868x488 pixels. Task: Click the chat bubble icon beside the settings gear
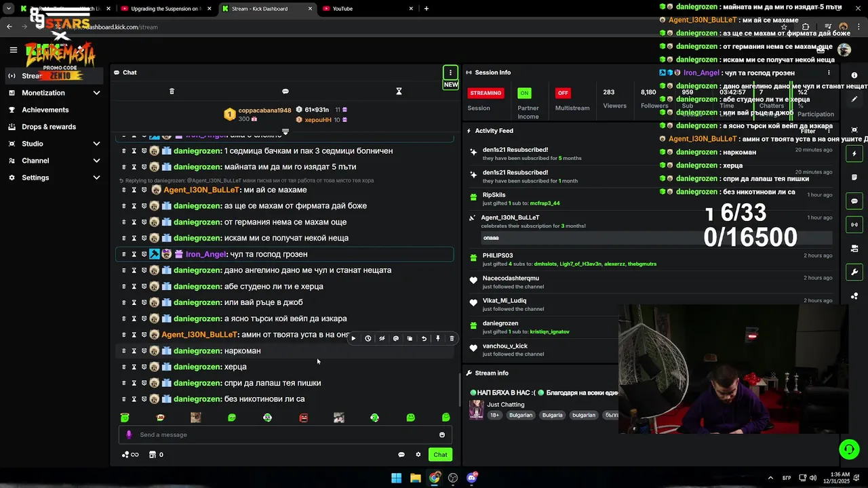(x=401, y=455)
